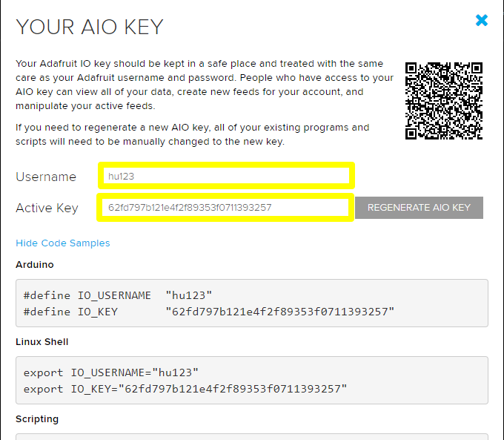Click the Scripting code box at the bottom
Image resolution: width=504 pixels, height=440 pixels.
pos(252,437)
